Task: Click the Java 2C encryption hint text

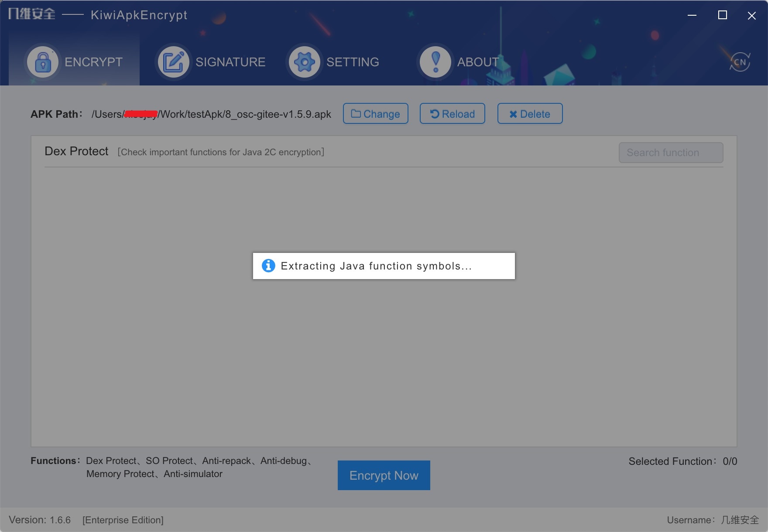Action: coord(221,152)
